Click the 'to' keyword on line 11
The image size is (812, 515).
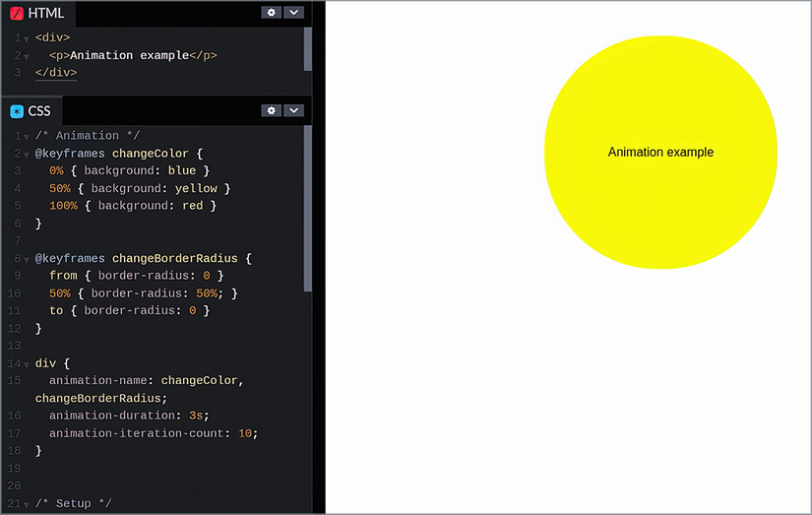coord(56,310)
